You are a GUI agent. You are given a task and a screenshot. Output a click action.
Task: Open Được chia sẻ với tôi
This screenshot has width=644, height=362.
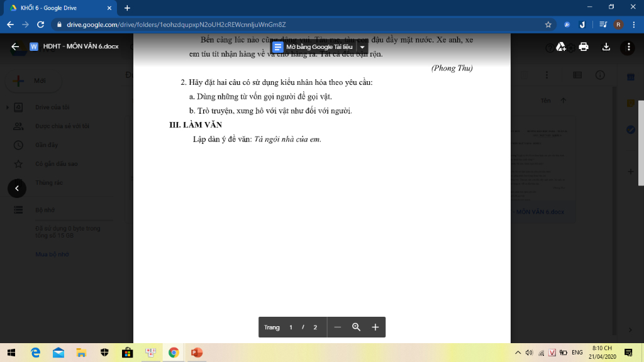(62, 126)
